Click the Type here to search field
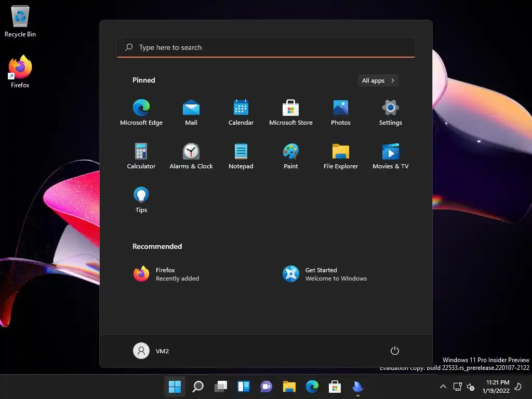 pyautogui.click(x=266, y=47)
